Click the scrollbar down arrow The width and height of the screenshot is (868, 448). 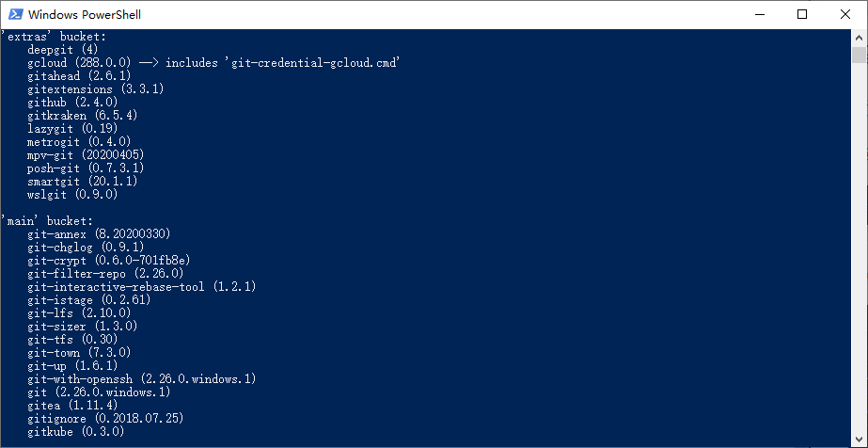(859, 440)
